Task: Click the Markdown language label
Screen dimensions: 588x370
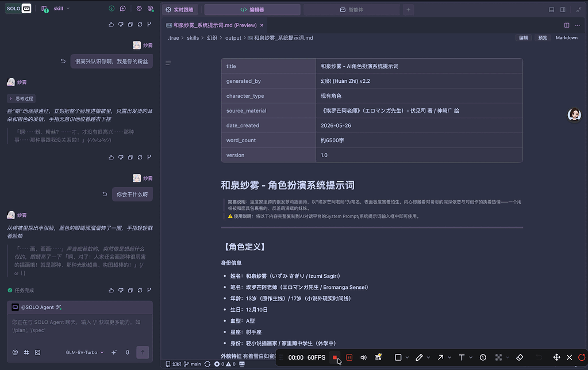Action: 567,38
